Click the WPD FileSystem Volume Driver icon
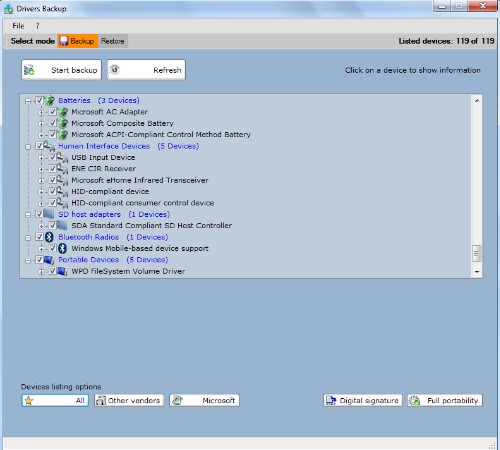 62,271
